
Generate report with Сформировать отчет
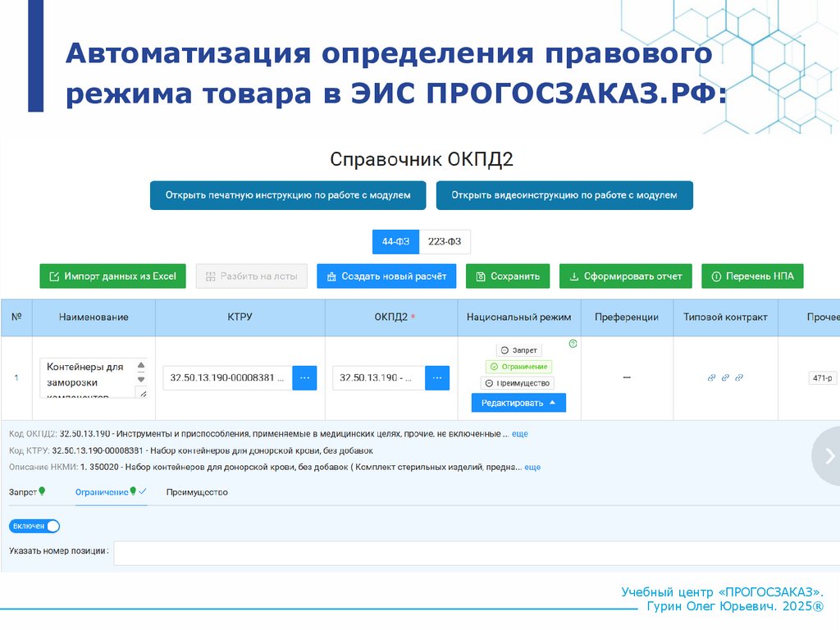[x=626, y=276]
